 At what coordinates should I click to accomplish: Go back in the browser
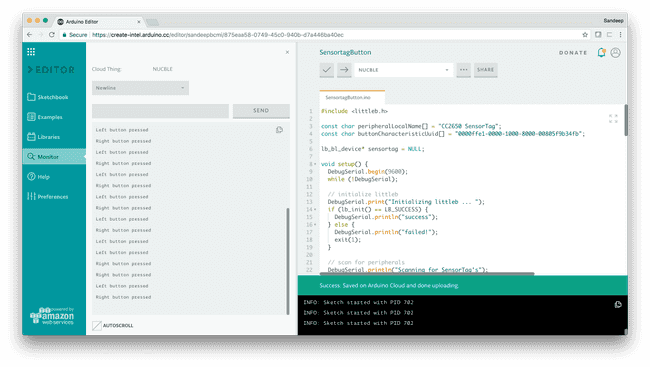pos(29,35)
